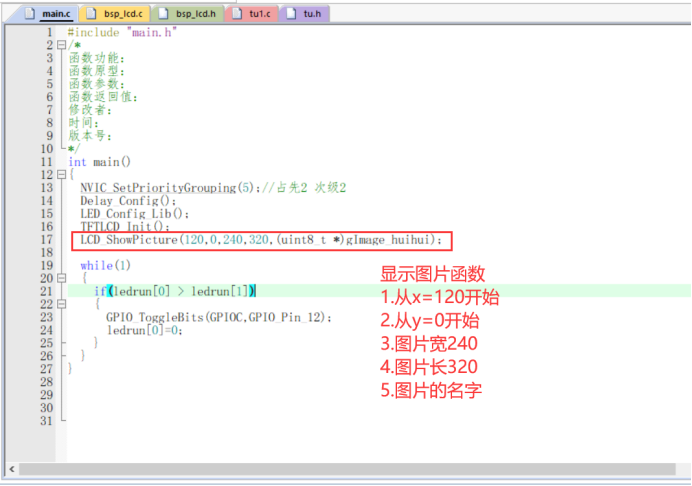The height and width of the screenshot is (486, 692).
Task: Click the ledrun[0]=0 statement
Action: pos(144,331)
